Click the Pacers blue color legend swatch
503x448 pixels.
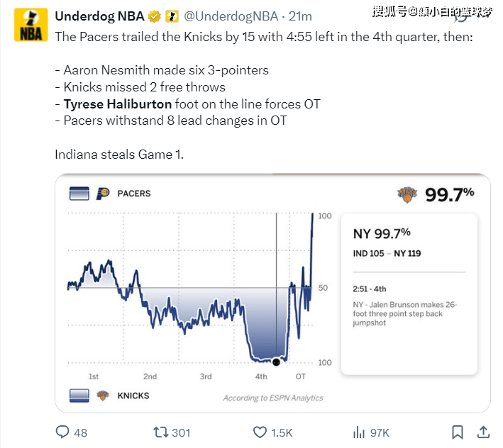click(x=79, y=194)
